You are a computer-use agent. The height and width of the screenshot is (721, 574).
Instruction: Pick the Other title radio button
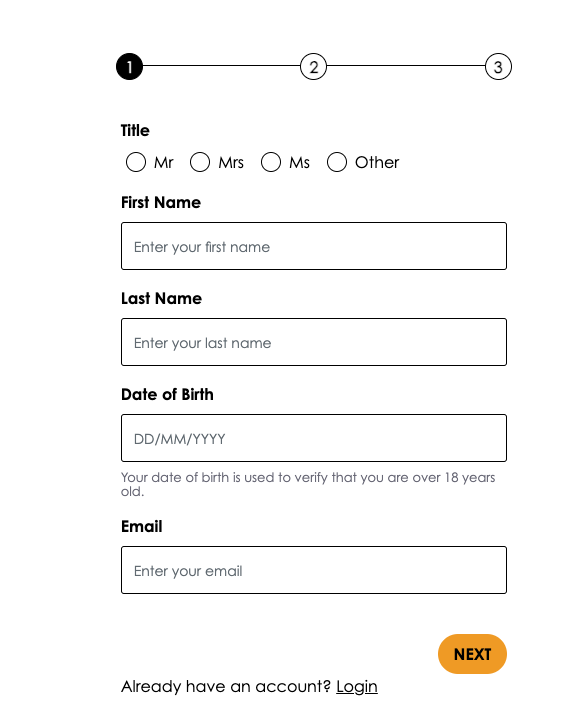tap(337, 162)
